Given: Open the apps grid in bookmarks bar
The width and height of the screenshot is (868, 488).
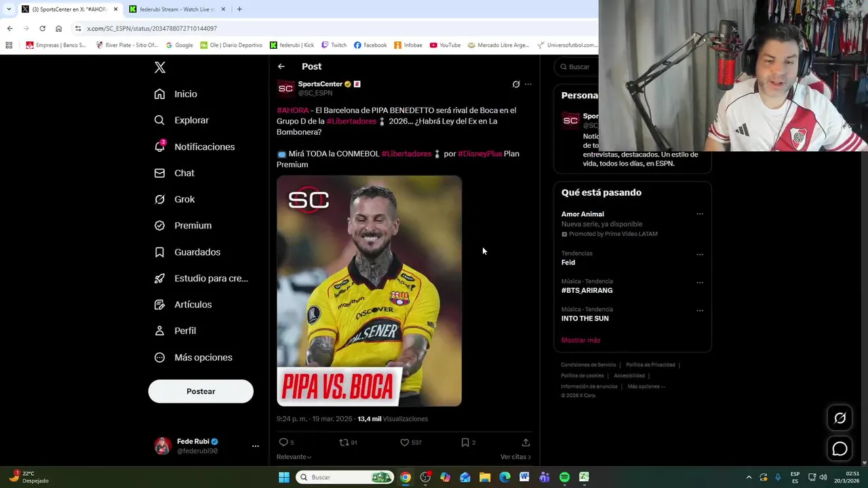Looking at the screenshot, I should pos(9,45).
